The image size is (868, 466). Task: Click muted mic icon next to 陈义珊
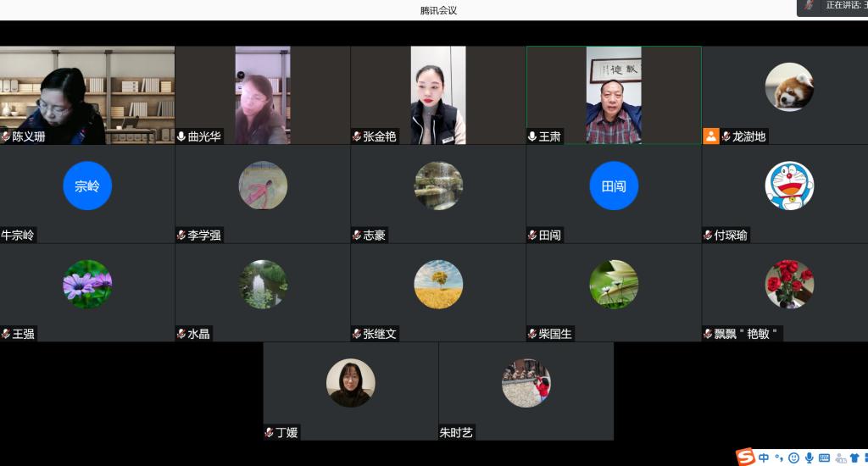(6, 136)
